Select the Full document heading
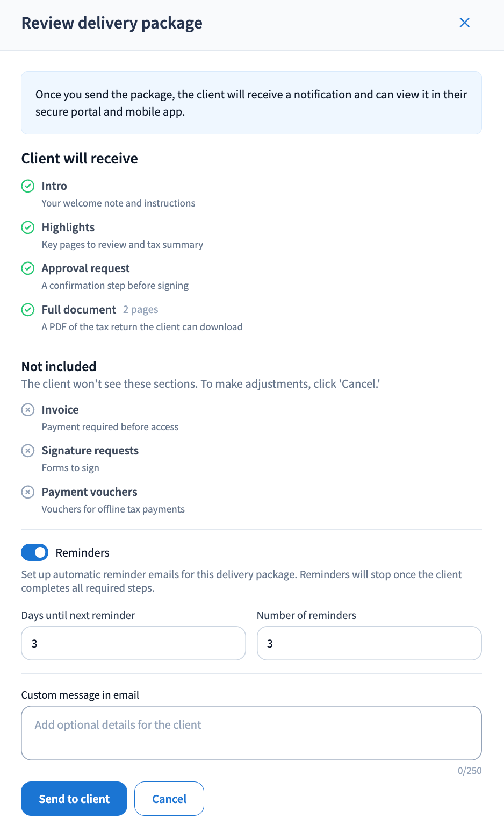The image size is (504, 839). tap(79, 310)
